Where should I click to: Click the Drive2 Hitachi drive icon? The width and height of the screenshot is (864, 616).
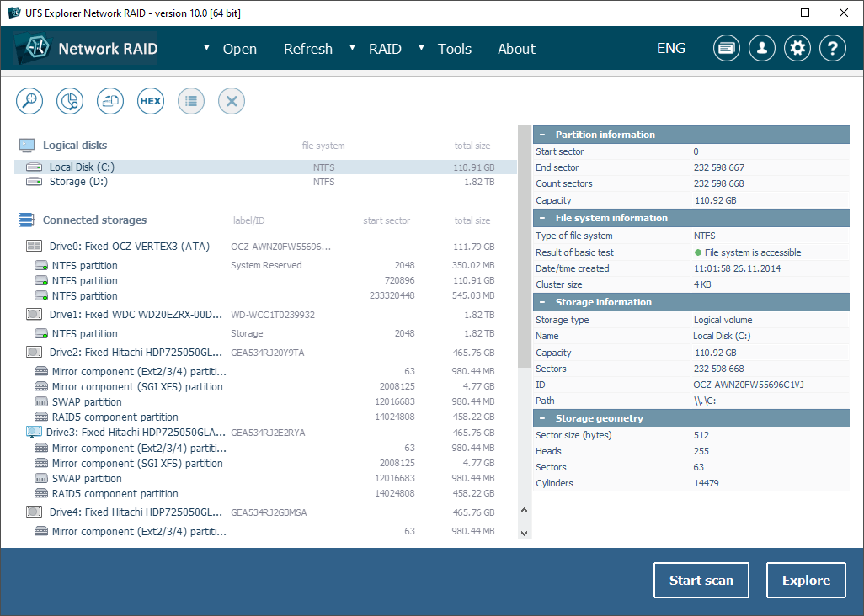pos(35,353)
